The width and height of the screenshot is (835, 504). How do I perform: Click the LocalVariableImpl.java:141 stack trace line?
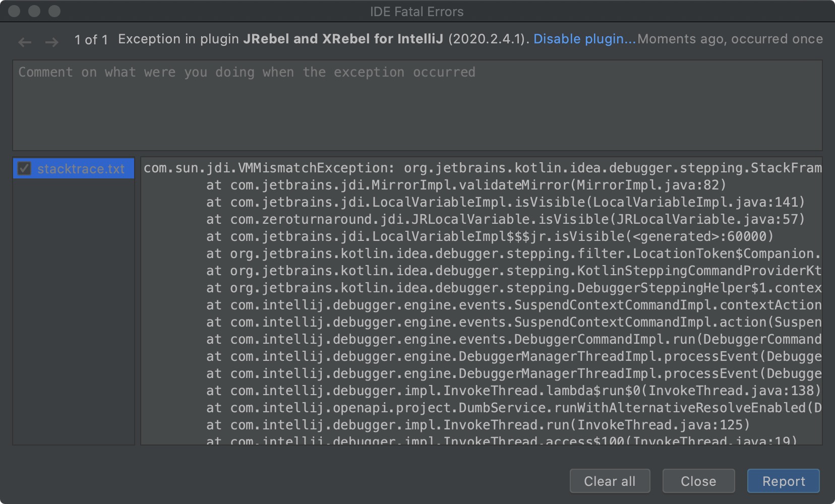click(x=505, y=202)
